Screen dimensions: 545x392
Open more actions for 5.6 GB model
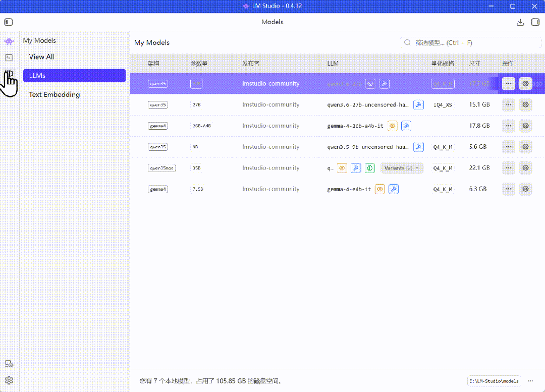pos(509,147)
